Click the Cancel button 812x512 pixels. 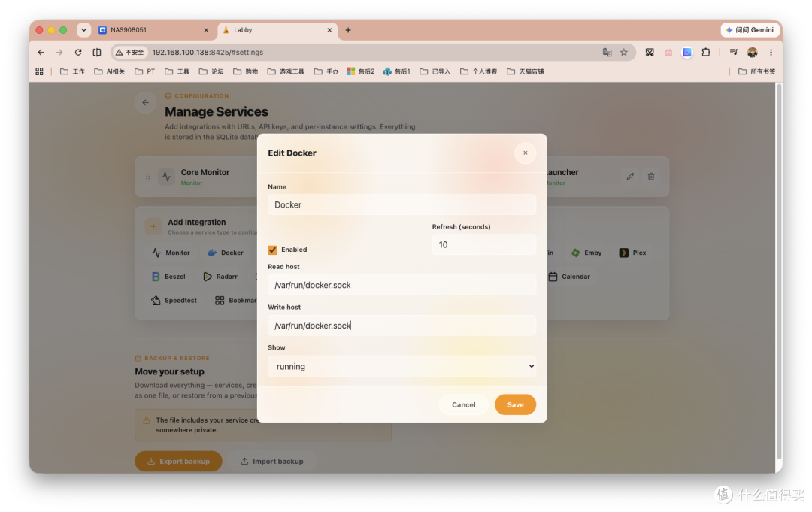(463, 404)
